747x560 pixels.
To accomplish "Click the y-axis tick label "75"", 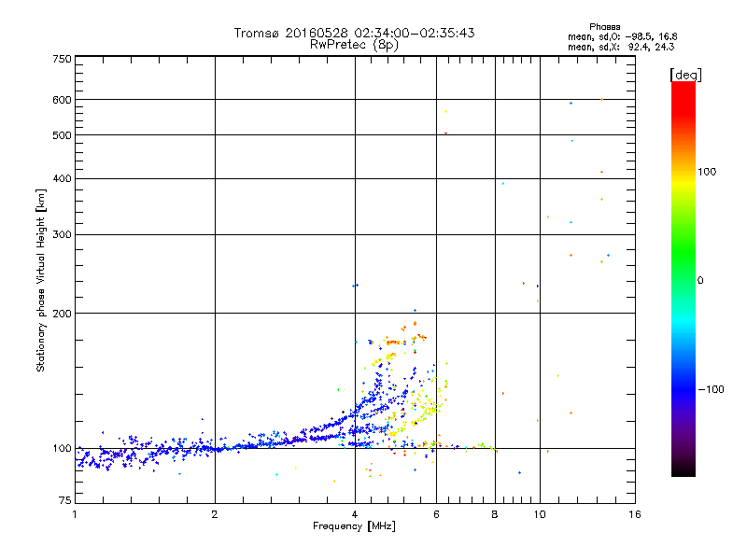I will 65,500.
